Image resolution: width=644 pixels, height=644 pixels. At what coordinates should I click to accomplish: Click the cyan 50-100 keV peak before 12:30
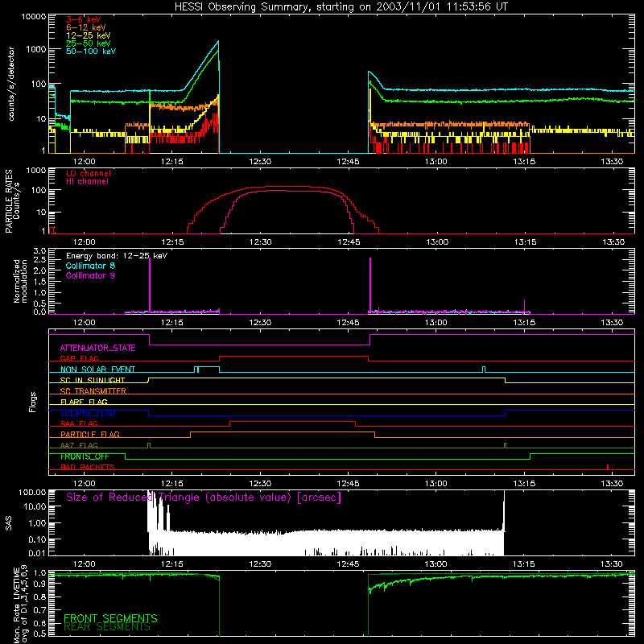(218, 42)
